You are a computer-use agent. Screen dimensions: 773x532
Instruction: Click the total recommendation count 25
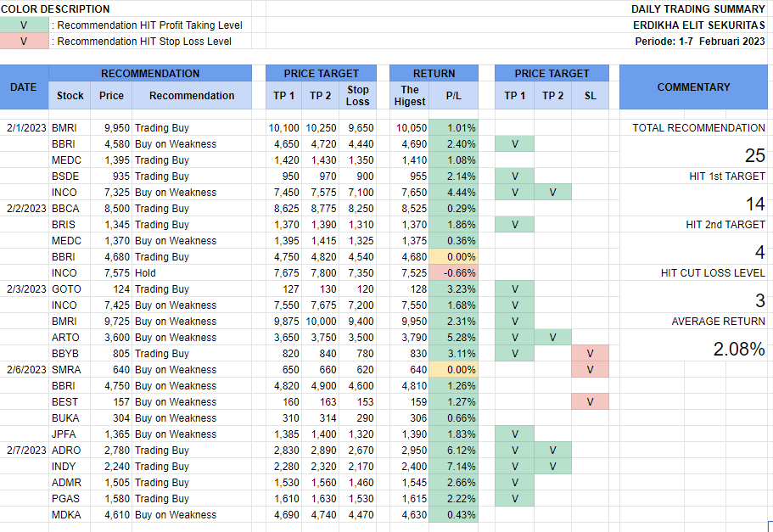(754, 155)
